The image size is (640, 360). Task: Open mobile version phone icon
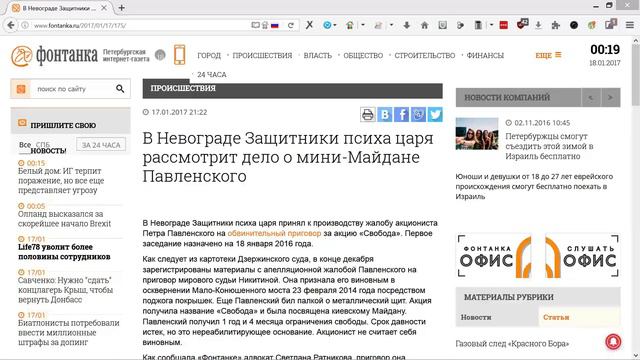(180, 55)
